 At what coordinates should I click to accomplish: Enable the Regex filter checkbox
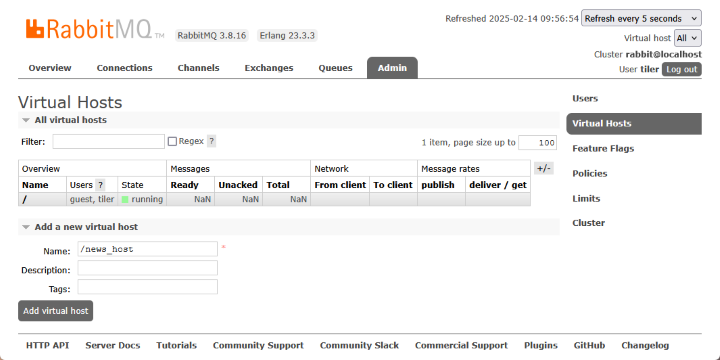pos(172,141)
